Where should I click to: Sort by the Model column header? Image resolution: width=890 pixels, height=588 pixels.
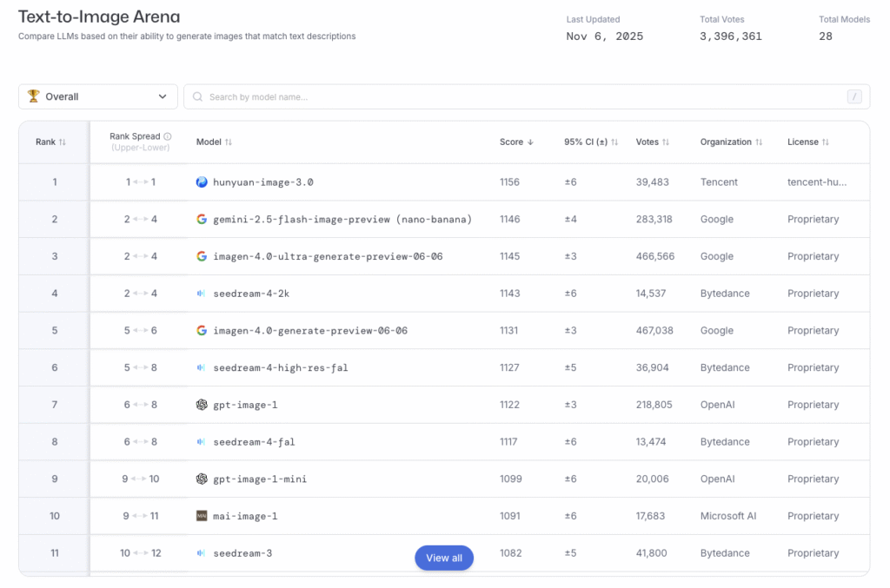click(x=214, y=142)
